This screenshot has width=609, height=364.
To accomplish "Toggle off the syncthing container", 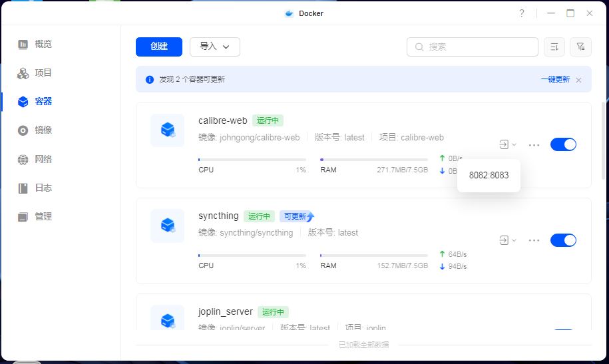I will [563, 240].
